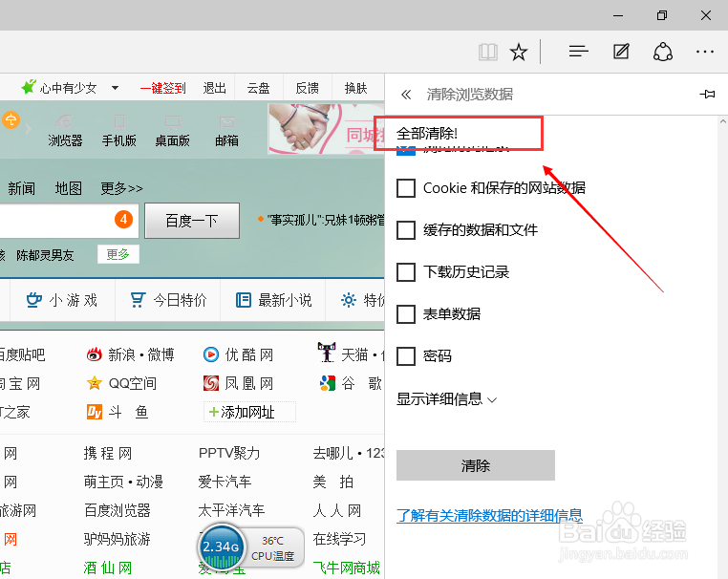Screen dimensions: 728x579
Task: Open the Hub three-lines icon
Action: point(579,51)
